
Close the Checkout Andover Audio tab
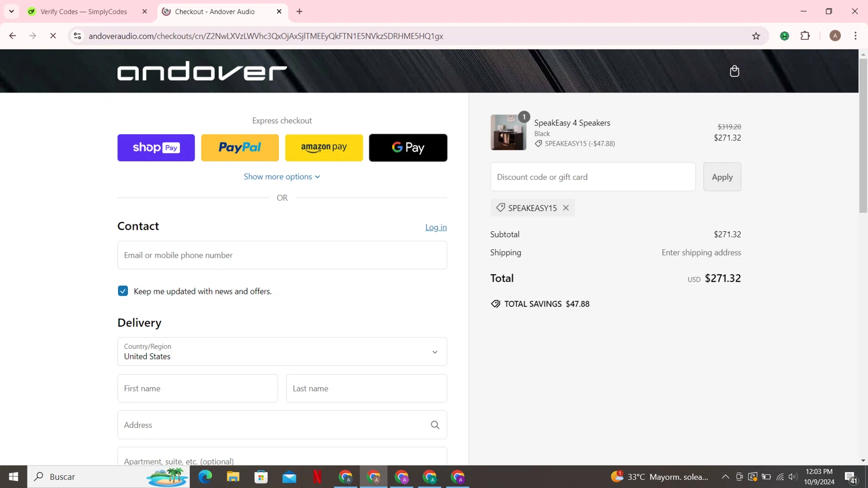279,12
